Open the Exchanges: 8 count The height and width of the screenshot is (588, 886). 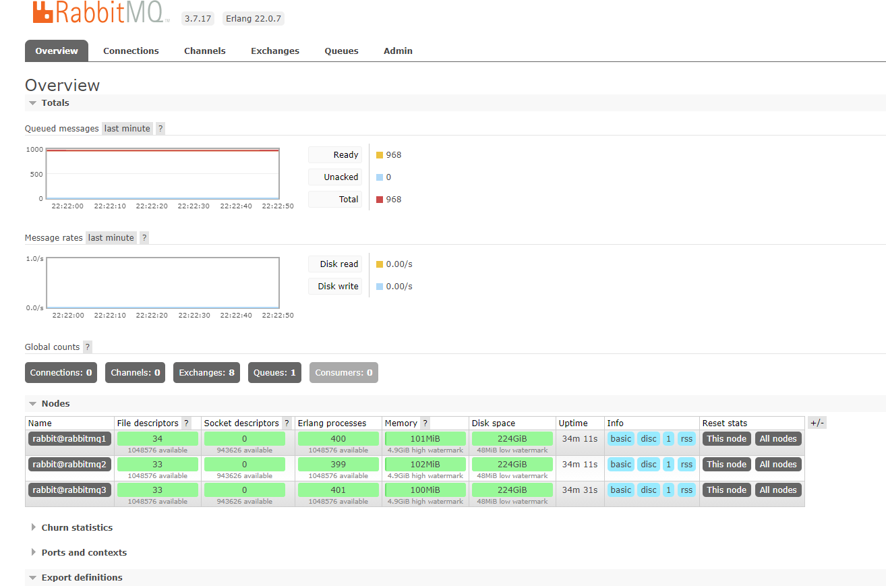206,372
